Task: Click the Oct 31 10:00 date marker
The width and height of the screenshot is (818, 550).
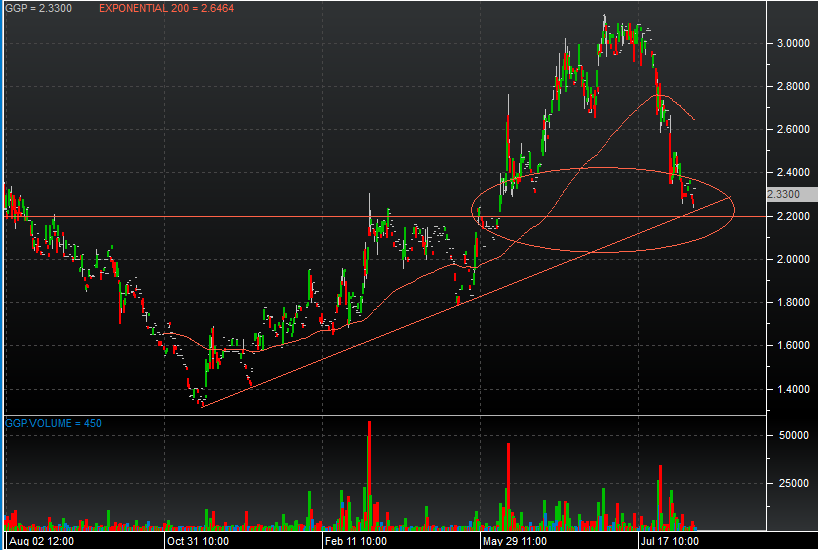Action: pos(196,541)
